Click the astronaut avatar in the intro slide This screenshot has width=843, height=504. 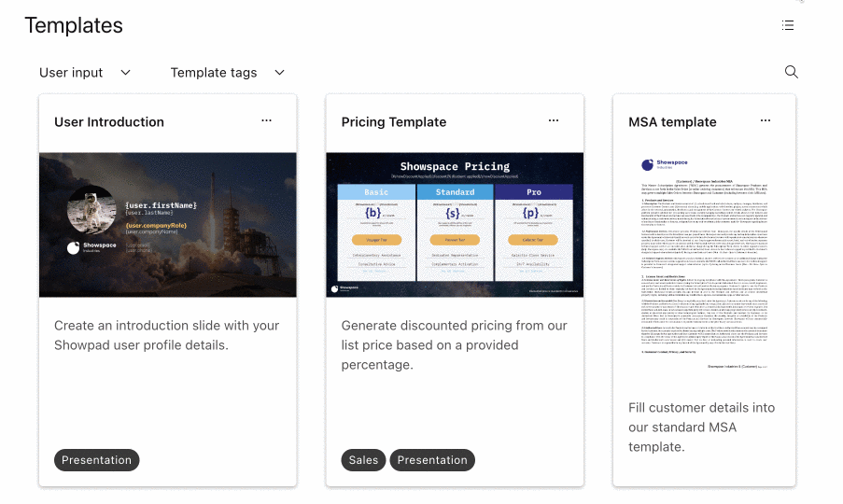point(91,210)
